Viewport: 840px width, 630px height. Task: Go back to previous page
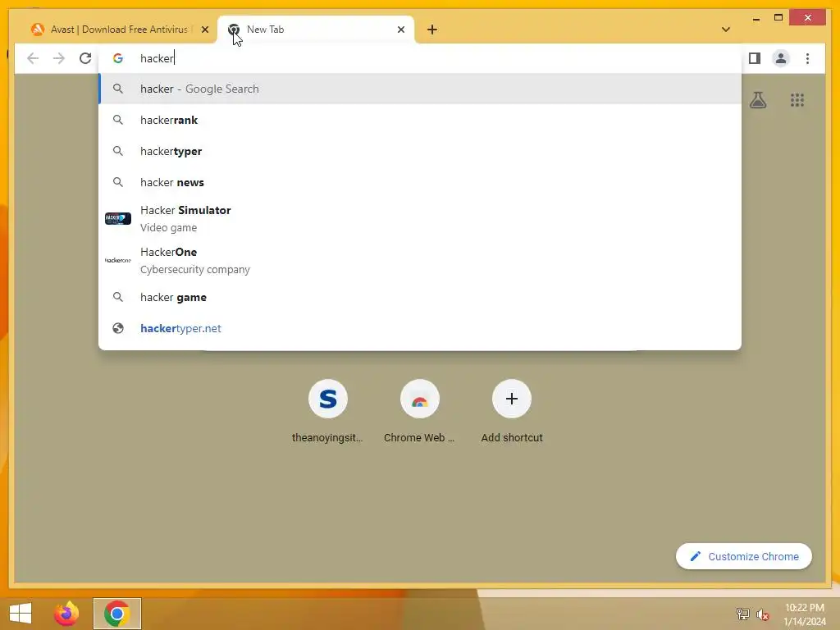coord(33,58)
